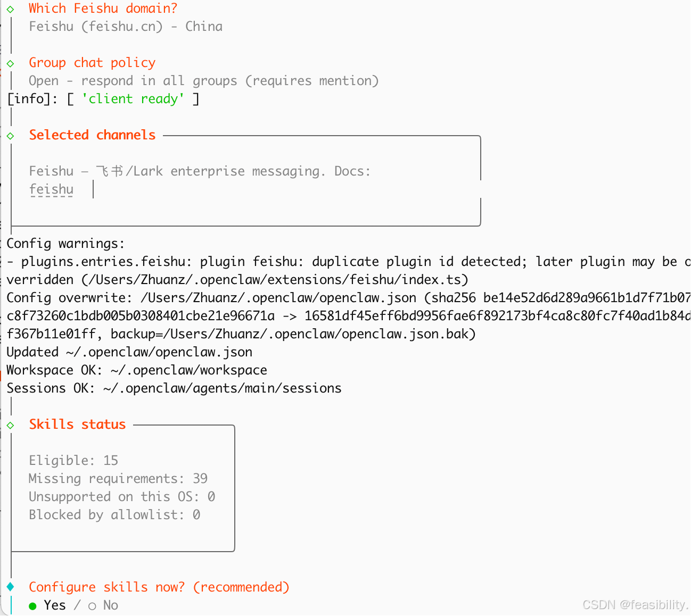
Task: Click the diamond marker beside "Group chat policy"
Action: pyautogui.click(x=10, y=63)
